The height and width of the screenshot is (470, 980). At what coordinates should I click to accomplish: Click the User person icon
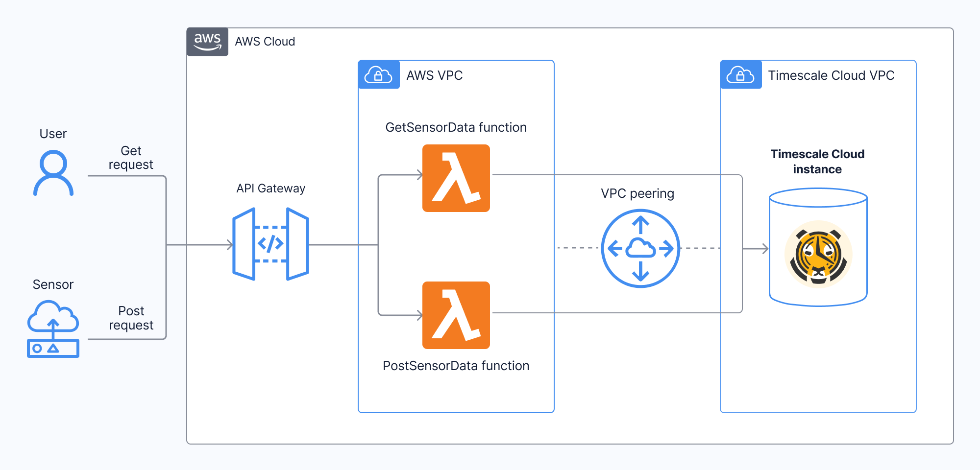53,173
